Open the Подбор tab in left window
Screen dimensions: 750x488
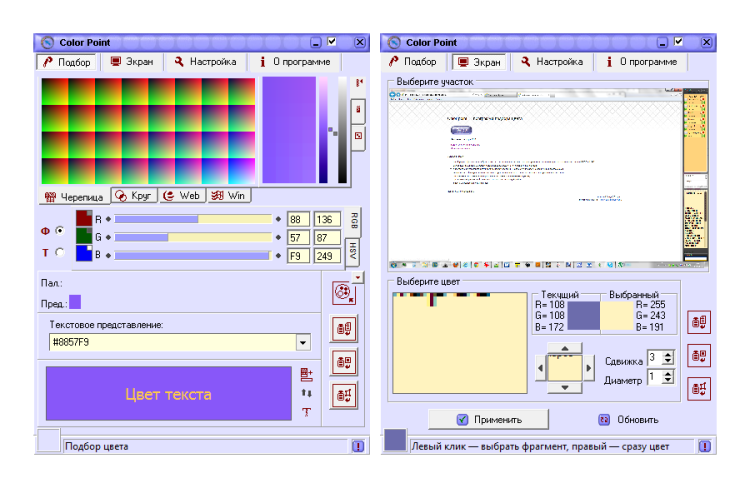(x=67, y=62)
